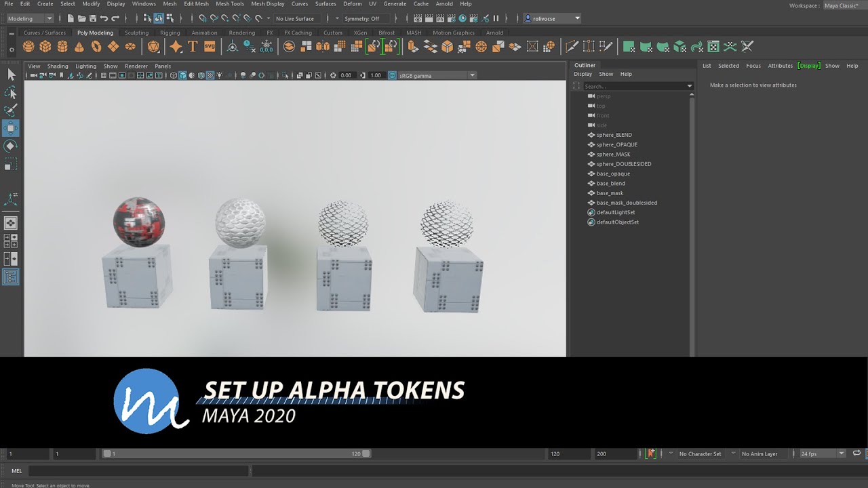Open the rolivocse account dropdown
This screenshot has width=868, height=488.
click(552, 18)
